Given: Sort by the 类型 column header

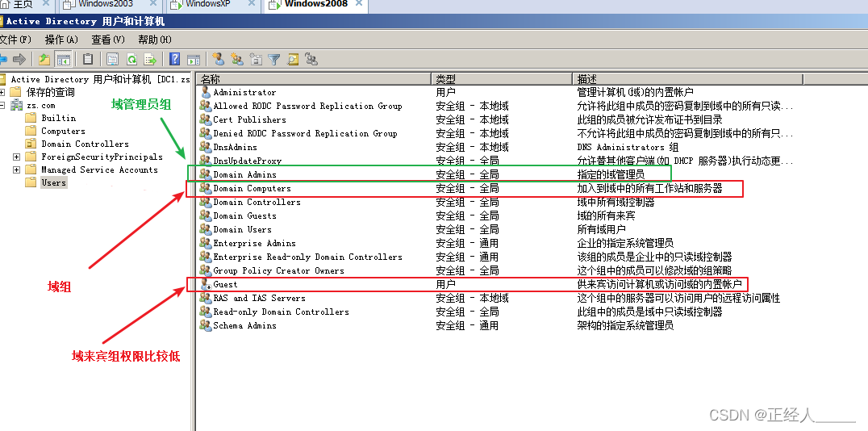Looking at the screenshot, I should click(x=502, y=78).
